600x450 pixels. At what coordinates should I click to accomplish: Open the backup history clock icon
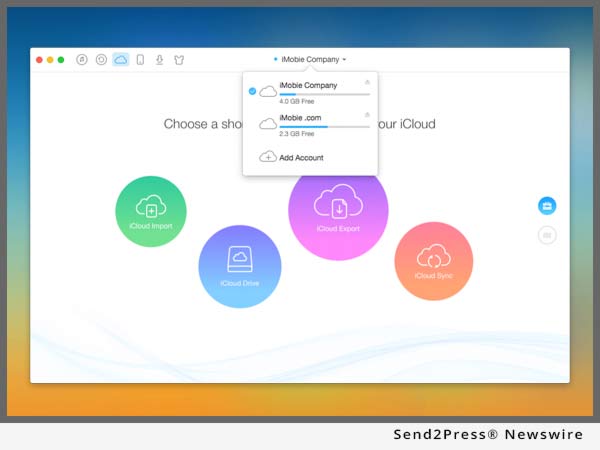click(x=101, y=59)
